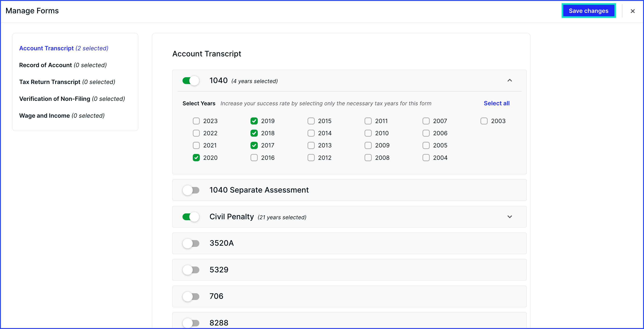
Task: Click the 1040 Separate Assessment title
Action: 259,190
